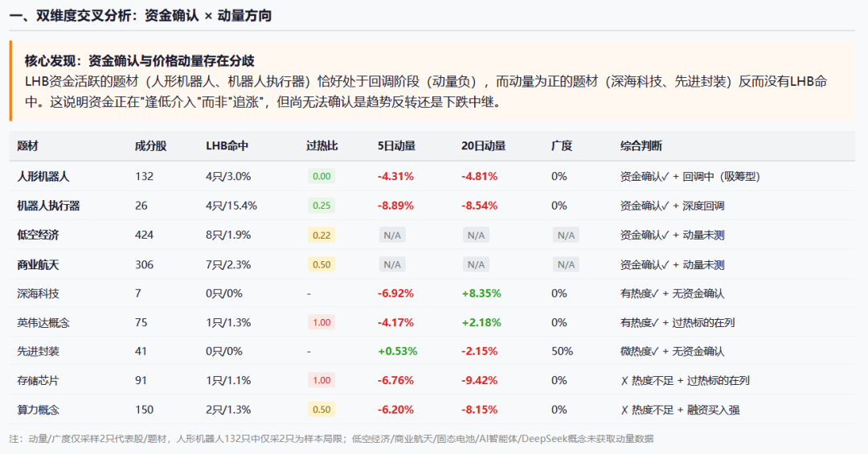Click the 核心发现 callout heading
The height and width of the screenshot is (454, 868).
click(140, 61)
